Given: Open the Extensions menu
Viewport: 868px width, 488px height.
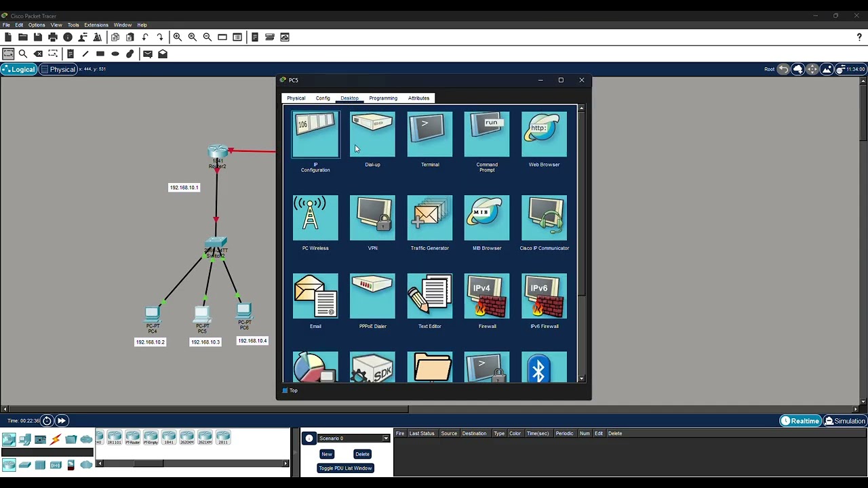Looking at the screenshot, I should click(x=96, y=25).
